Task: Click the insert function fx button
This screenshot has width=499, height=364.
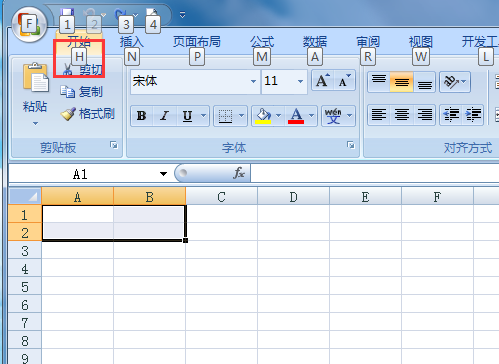Action: click(x=239, y=173)
